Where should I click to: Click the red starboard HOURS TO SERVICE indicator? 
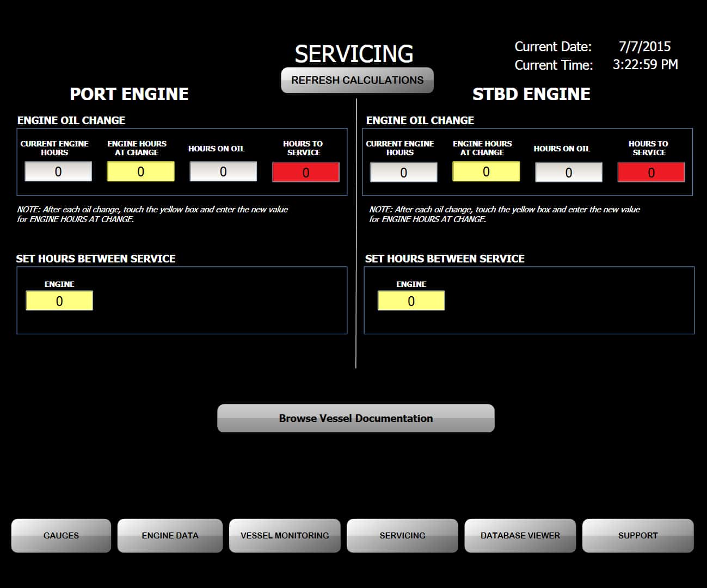651,171
